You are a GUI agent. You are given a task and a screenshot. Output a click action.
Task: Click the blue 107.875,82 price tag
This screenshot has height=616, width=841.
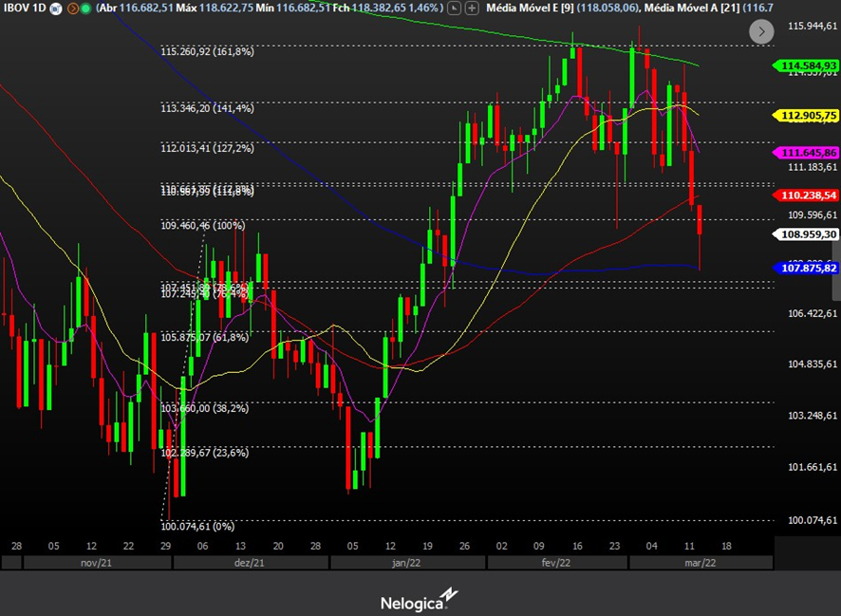click(x=805, y=268)
